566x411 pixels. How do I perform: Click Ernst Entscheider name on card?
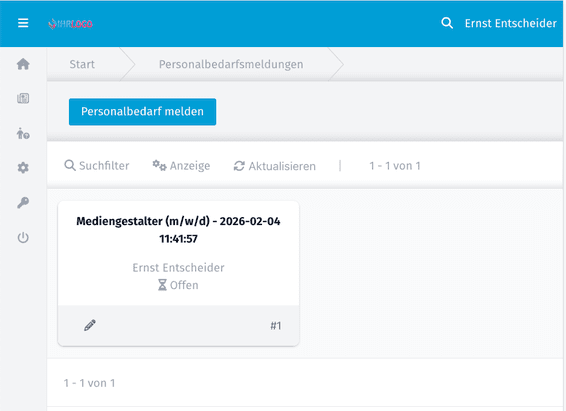(178, 267)
